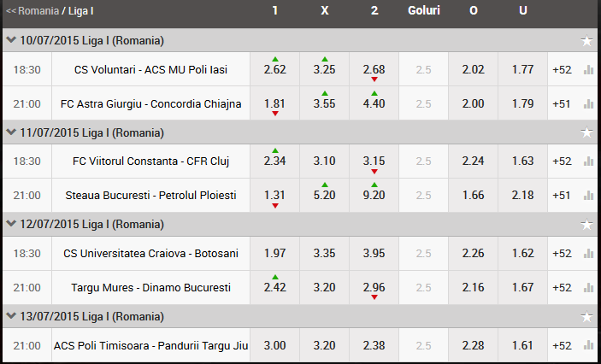Screen dimensions: 601x364
Task: Select over 2.5 odds 2.28 for Timisoara
Action: coord(473,345)
